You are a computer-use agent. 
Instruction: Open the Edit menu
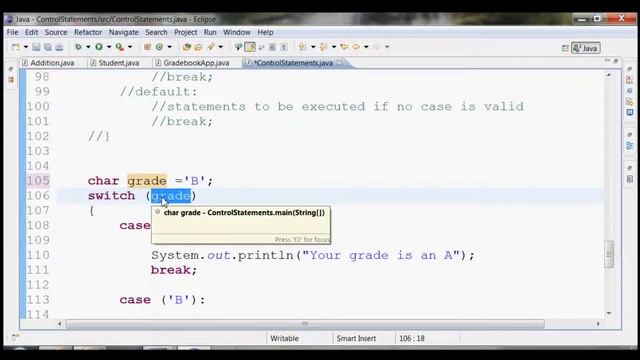pyautogui.click(x=31, y=32)
